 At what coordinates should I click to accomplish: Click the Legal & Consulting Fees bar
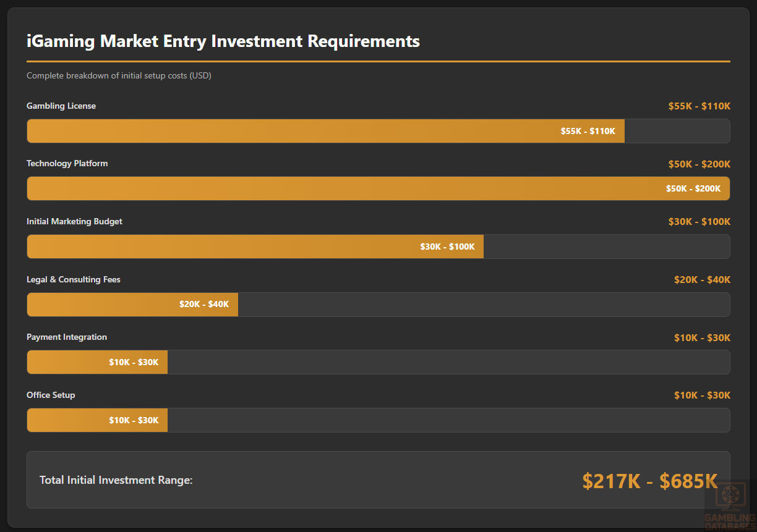(x=132, y=305)
